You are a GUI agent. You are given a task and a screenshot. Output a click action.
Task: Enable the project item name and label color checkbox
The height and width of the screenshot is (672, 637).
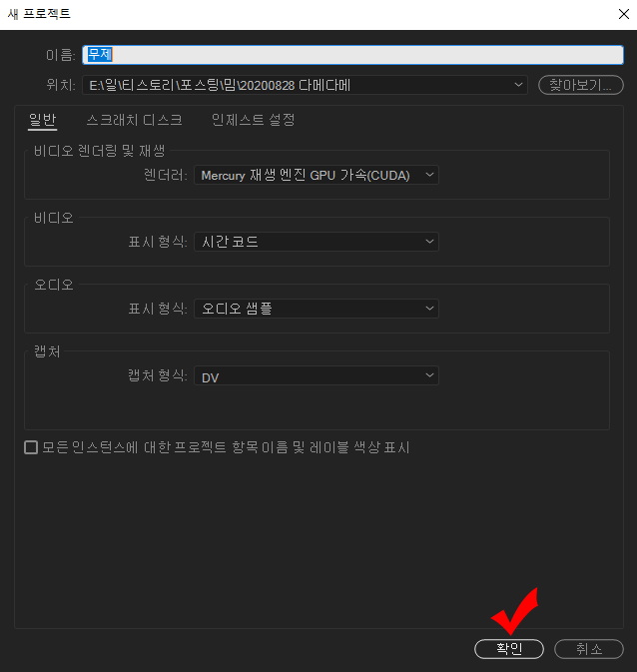[31, 447]
